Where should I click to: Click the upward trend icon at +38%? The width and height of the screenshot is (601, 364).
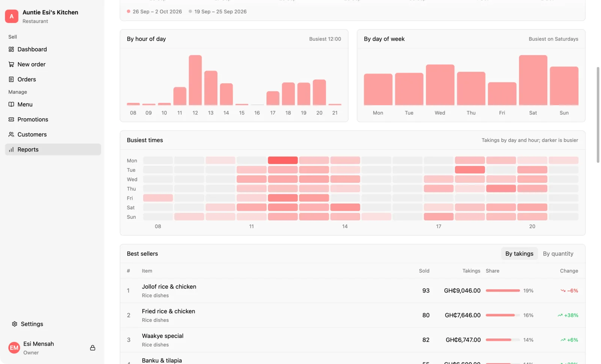[x=560, y=315]
